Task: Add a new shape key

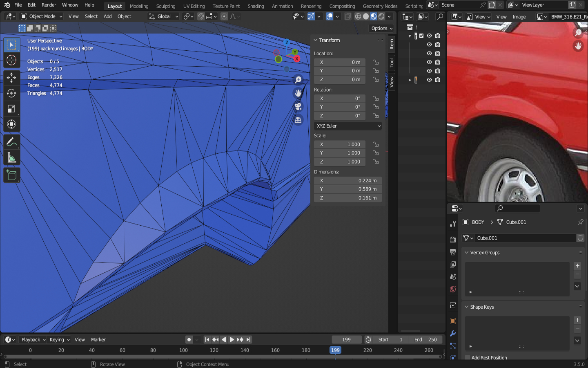Action: 577,320
